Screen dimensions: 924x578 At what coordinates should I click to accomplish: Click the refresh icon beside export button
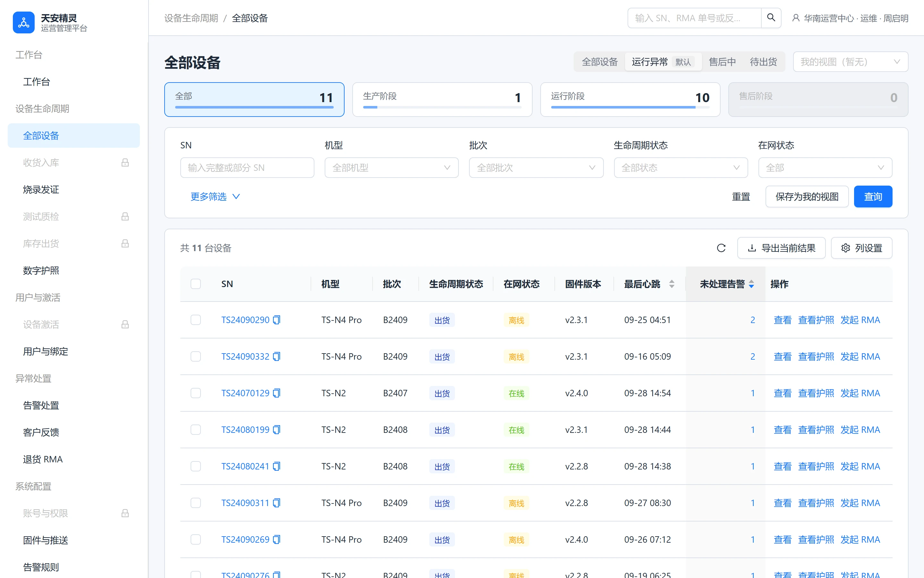pyautogui.click(x=721, y=248)
